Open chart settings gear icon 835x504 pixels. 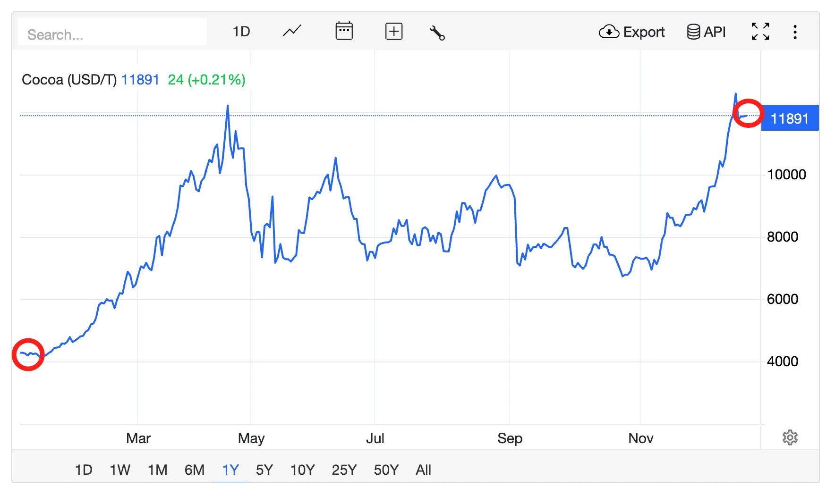(x=790, y=438)
